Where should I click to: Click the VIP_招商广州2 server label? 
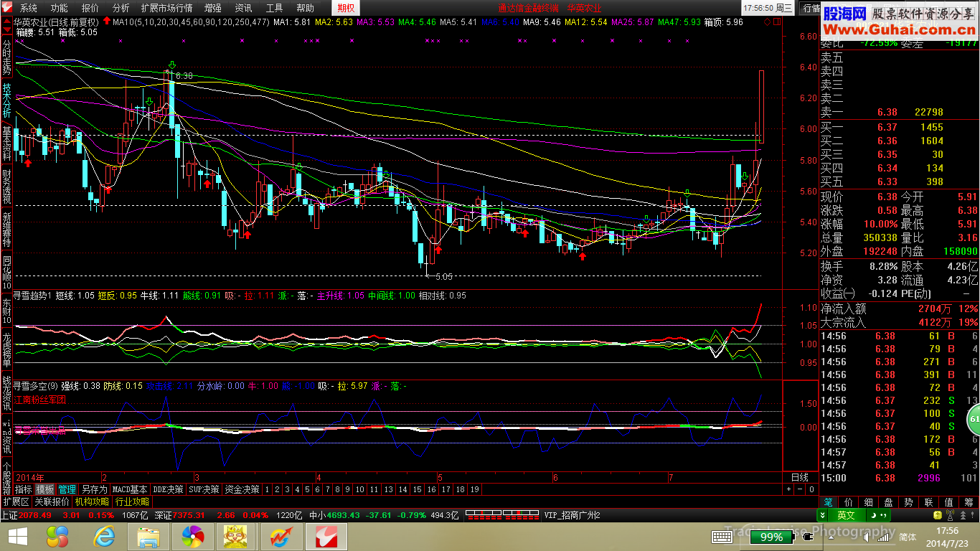point(572,515)
